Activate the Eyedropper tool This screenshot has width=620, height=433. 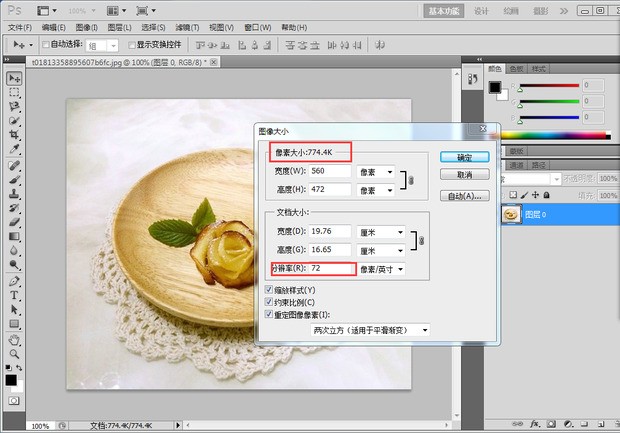[x=14, y=148]
